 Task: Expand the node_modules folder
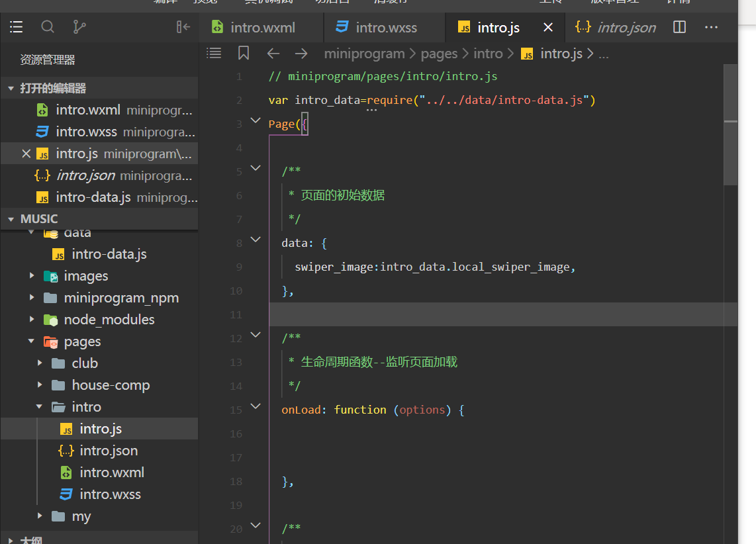pos(32,320)
